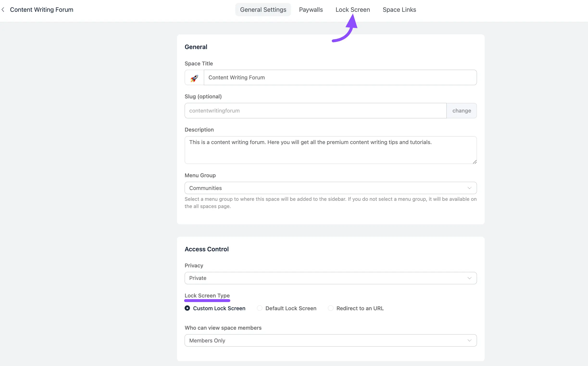Image resolution: width=588 pixels, height=366 pixels.
Task: Click the Privacy dropdown chevron icon
Action: click(469, 278)
